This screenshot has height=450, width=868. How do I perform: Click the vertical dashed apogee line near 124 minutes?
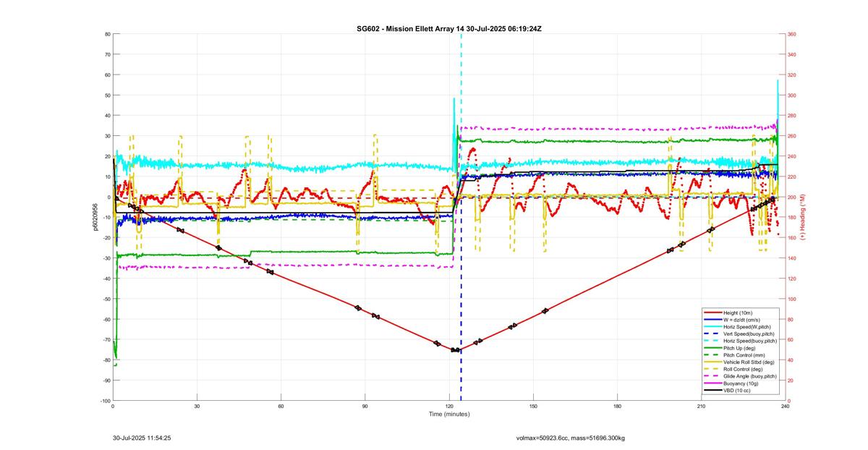[461, 217]
